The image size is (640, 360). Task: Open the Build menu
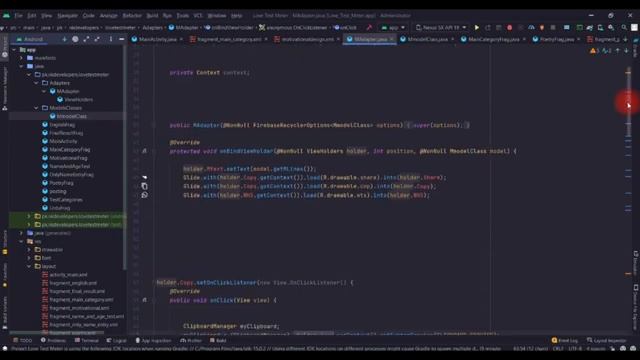(x=152, y=16)
